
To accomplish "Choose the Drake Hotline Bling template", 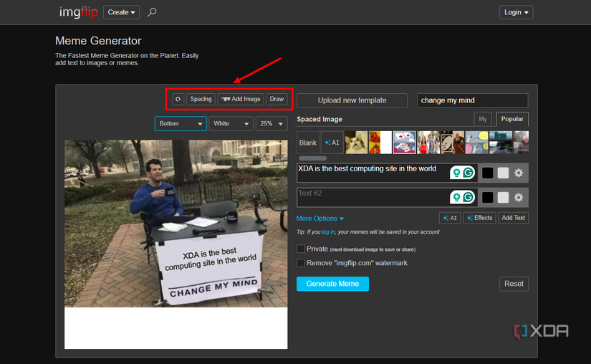I will (380, 143).
